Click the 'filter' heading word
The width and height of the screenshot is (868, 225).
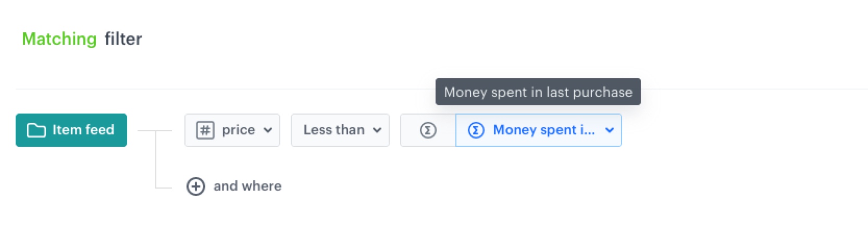[x=123, y=39]
